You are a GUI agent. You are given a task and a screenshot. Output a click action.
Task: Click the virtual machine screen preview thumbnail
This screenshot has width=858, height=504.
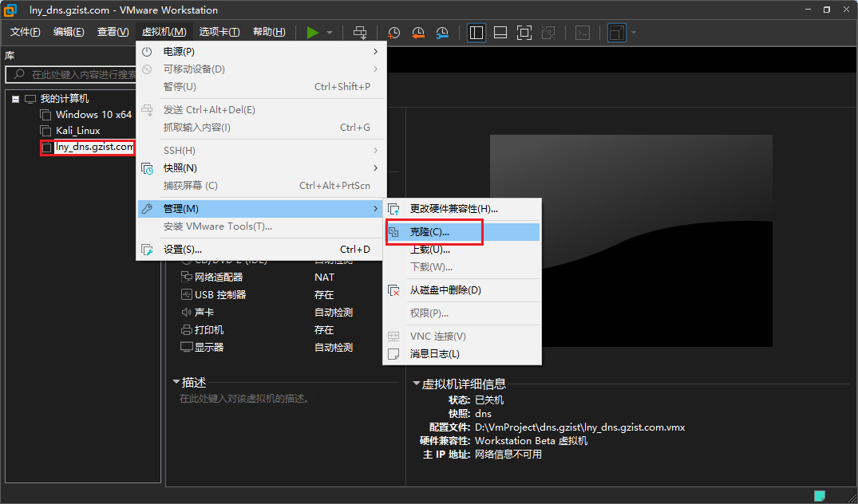pyautogui.click(x=631, y=241)
